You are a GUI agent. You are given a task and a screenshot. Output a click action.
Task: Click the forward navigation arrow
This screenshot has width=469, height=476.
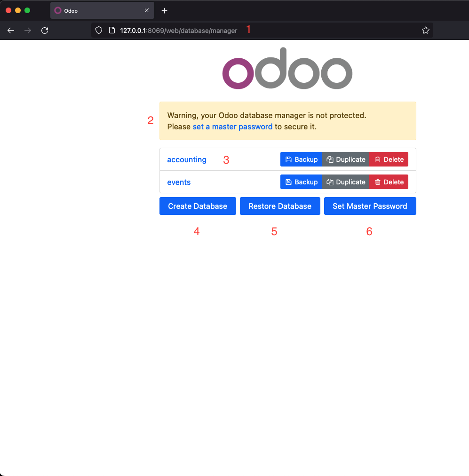[28, 31]
